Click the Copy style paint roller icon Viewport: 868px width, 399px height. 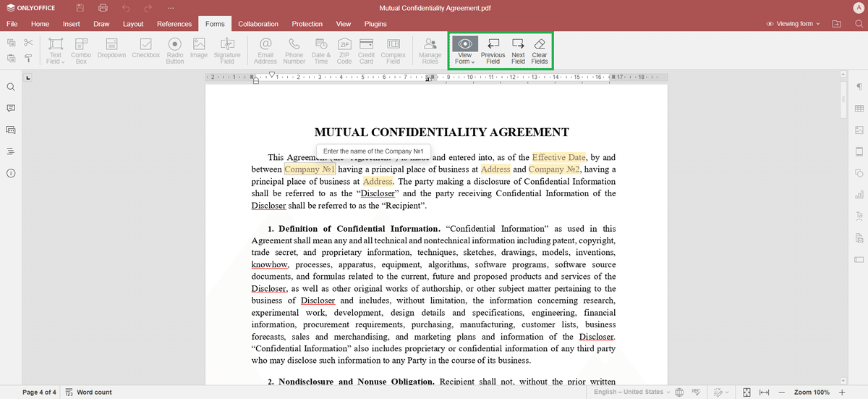click(x=29, y=59)
